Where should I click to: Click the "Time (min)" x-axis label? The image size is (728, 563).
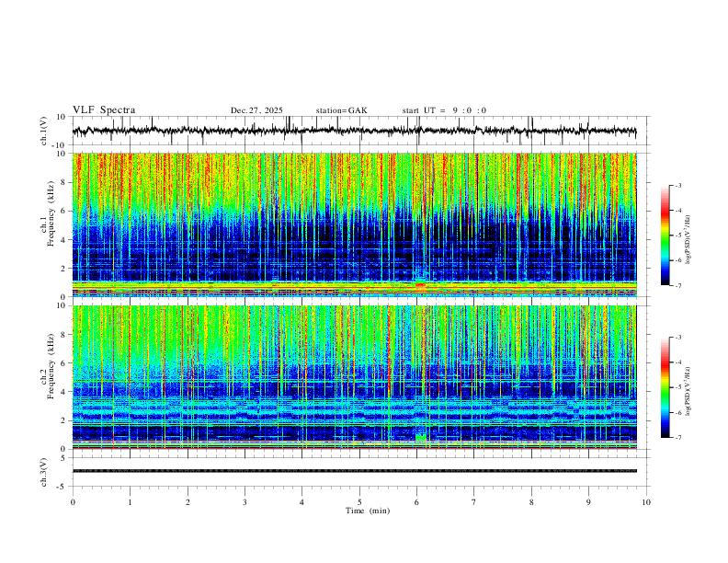(368, 511)
